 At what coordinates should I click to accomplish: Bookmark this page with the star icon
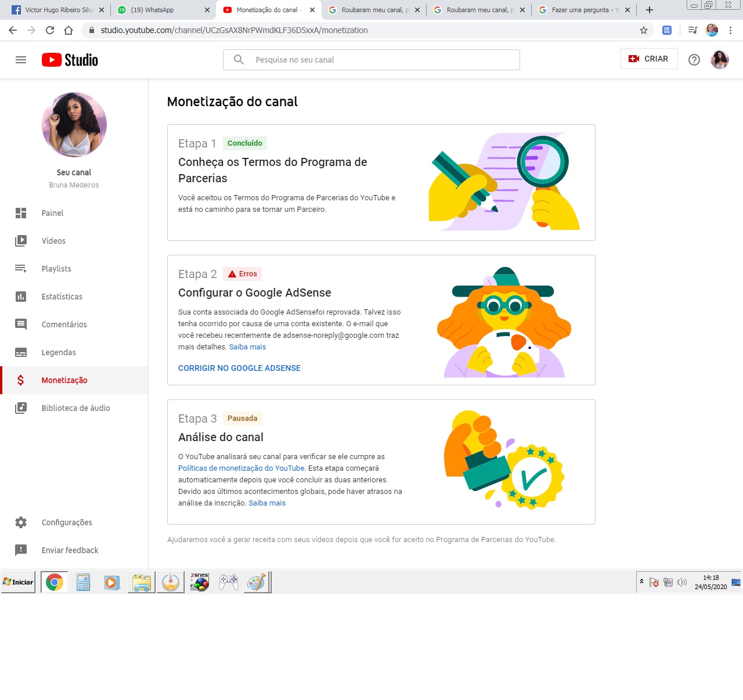coord(644,30)
